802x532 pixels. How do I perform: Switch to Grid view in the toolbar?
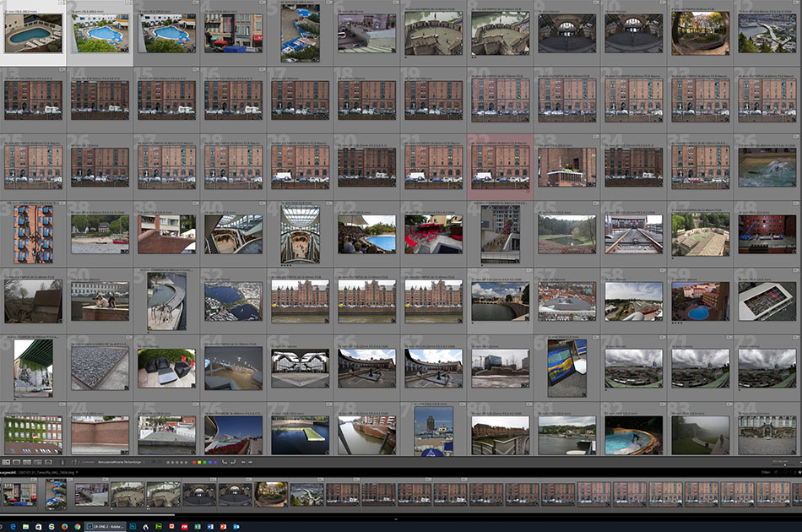pos(6,462)
